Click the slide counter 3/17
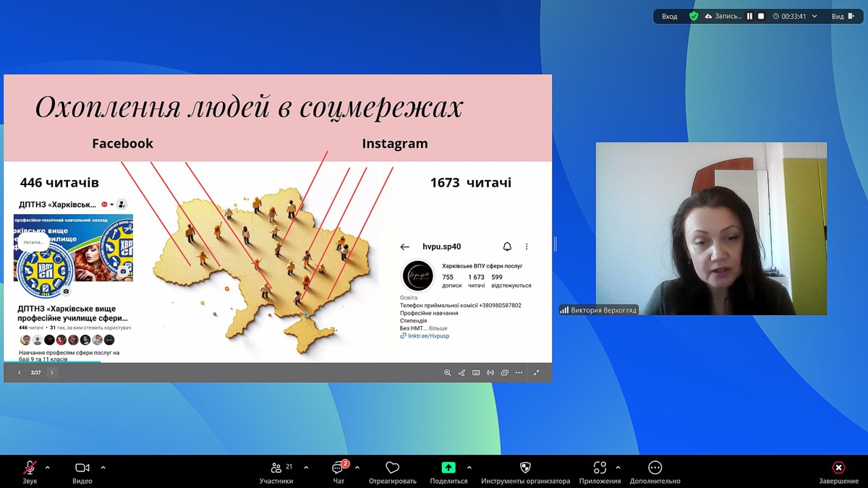 coord(35,372)
